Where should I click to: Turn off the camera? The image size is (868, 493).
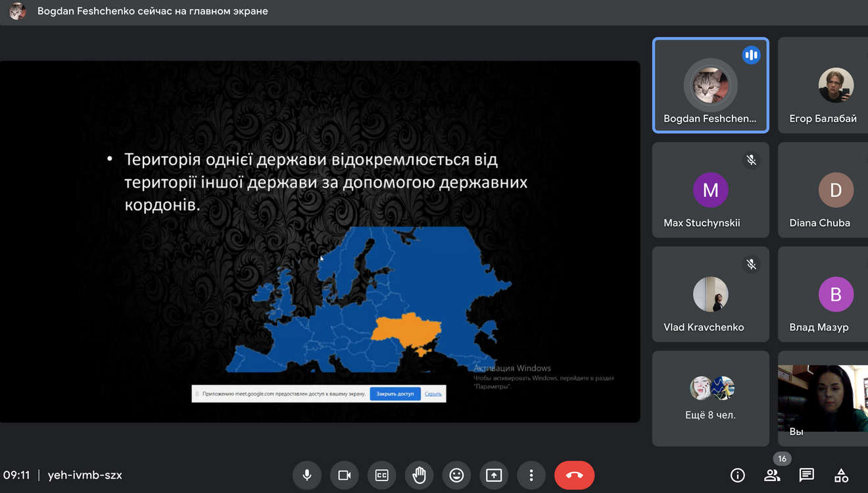(344, 475)
